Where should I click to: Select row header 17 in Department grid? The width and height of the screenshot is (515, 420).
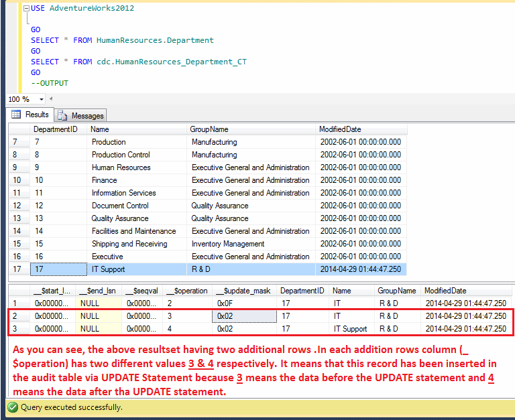click(x=17, y=269)
